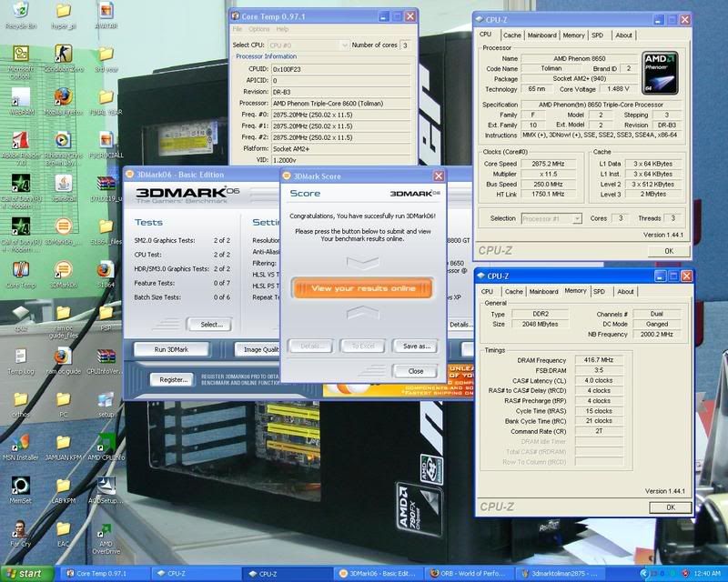The width and height of the screenshot is (728, 582).
Task: Open the Options menu in Core Temp
Action: coord(258,29)
